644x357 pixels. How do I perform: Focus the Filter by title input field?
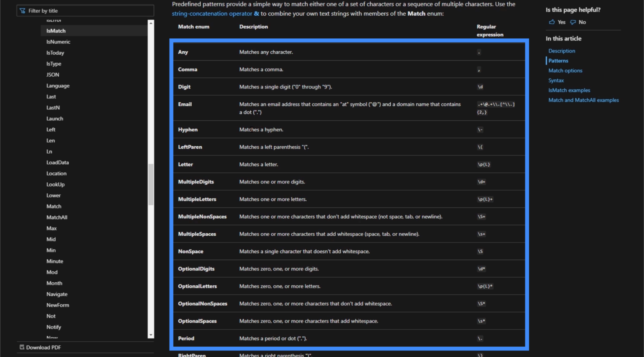point(85,11)
